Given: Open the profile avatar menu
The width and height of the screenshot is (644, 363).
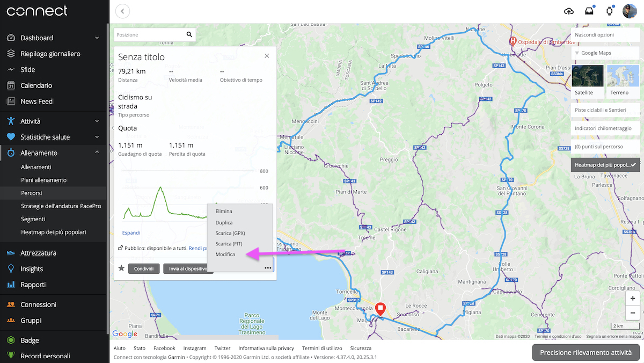Looking at the screenshot, I should point(630,11).
